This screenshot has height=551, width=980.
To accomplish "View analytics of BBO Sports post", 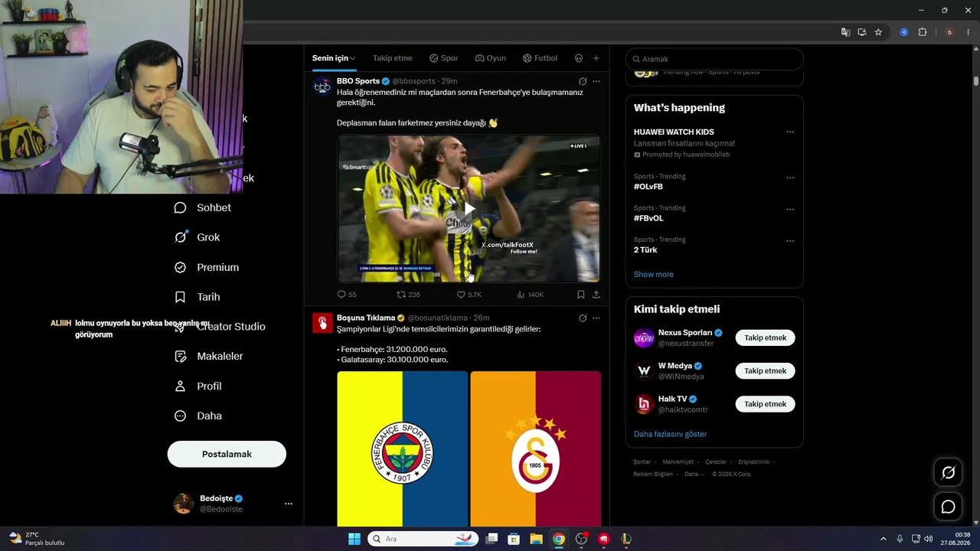I will pos(530,295).
